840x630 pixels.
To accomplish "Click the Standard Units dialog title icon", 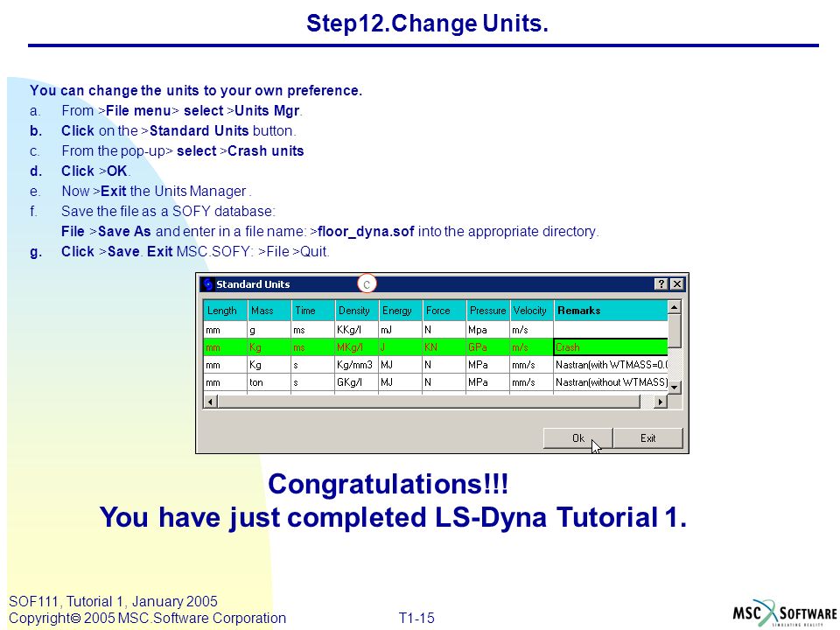I will click(x=208, y=283).
